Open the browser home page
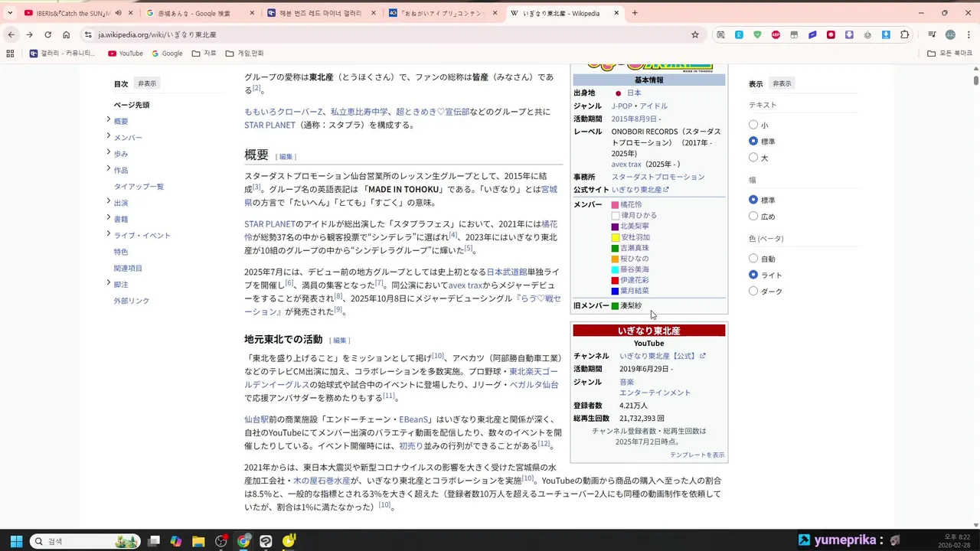The image size is (980, 551). tap(67, 34)
